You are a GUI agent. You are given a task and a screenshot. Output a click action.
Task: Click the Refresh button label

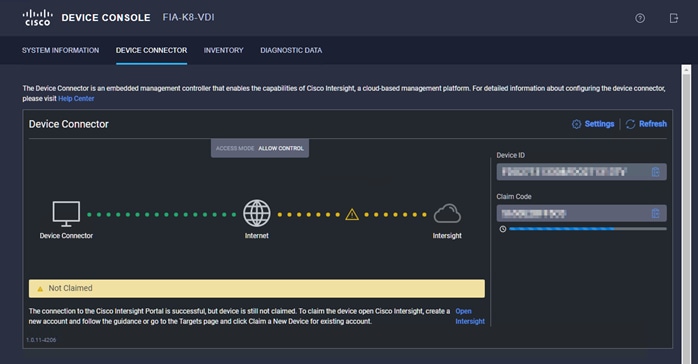[653, 124]
